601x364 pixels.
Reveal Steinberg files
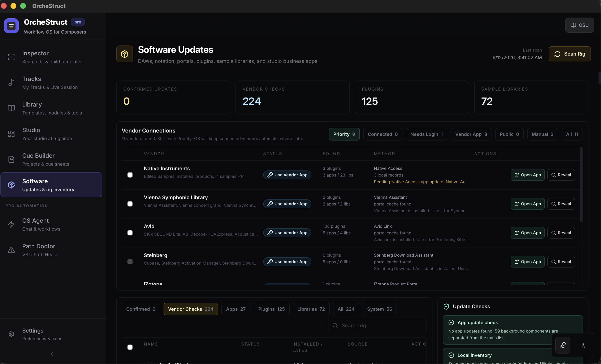coord(561,261)
